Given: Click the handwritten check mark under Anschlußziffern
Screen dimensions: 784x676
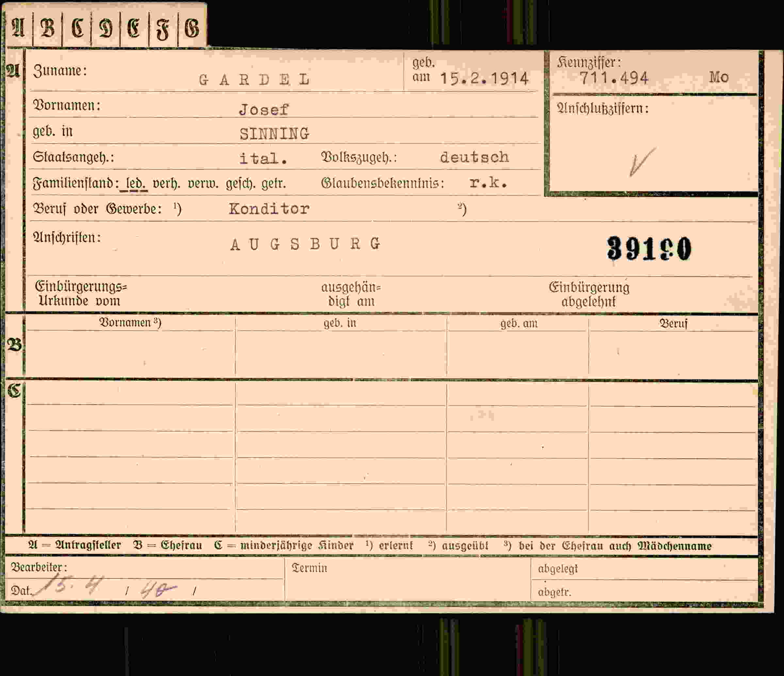Looking at the screenshot, I should [x=642, y=162].
